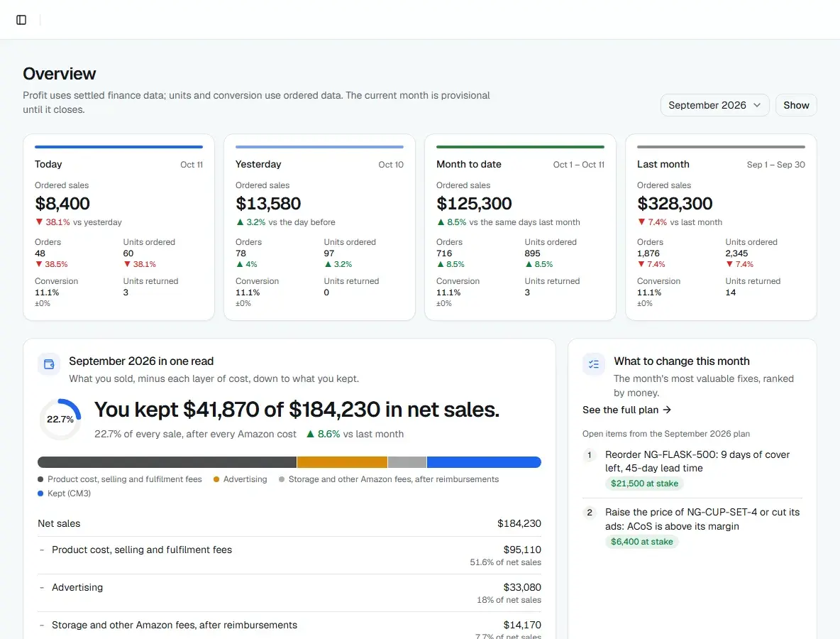The image size is (840, 639).
Task: Open the See the full plan link
Action: pyautogui.click(x=626, y=410)
